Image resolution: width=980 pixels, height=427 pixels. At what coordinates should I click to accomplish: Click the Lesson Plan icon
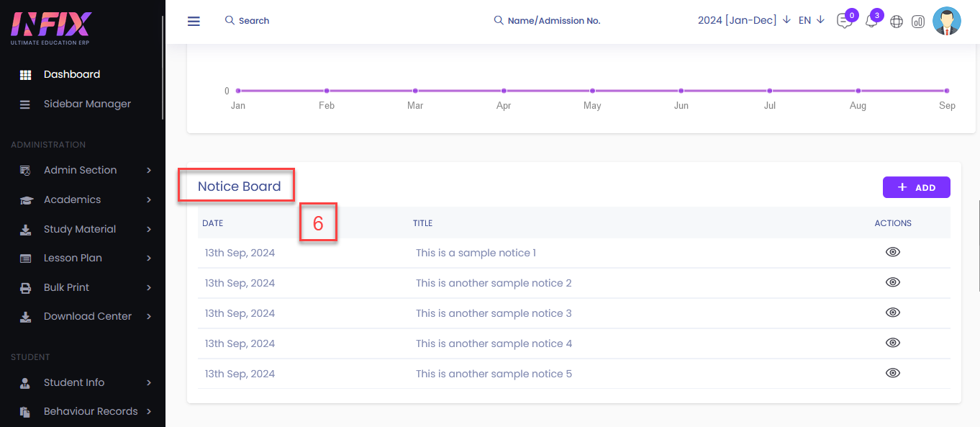(25, 259)
